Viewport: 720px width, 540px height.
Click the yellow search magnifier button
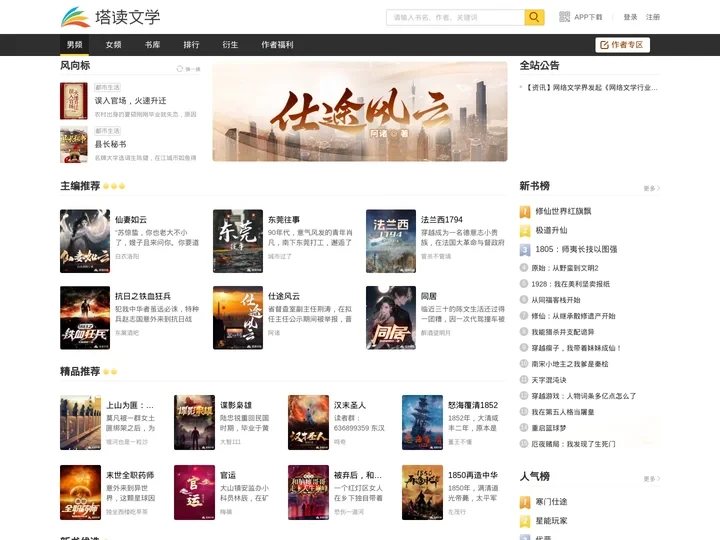534,17
